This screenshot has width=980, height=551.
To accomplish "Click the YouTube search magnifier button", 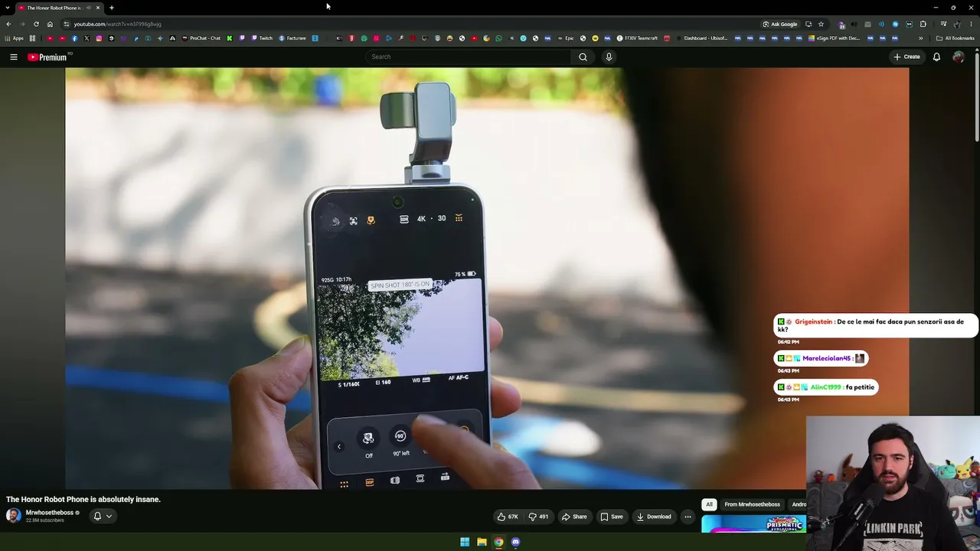I will (583, 57).
